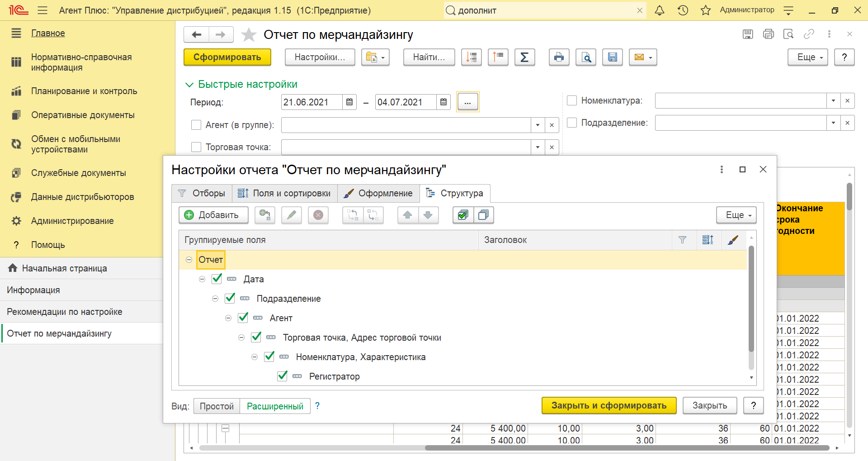Open send by email dropdown
868x461 pixels.
tap(643, 57)
